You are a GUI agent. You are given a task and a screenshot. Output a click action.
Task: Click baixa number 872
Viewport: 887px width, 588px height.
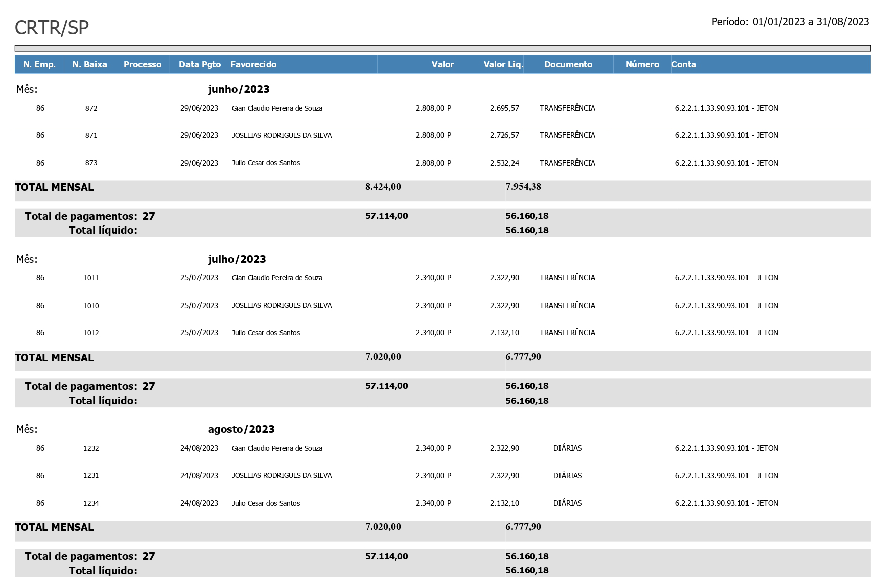click(x=91, y=108)
